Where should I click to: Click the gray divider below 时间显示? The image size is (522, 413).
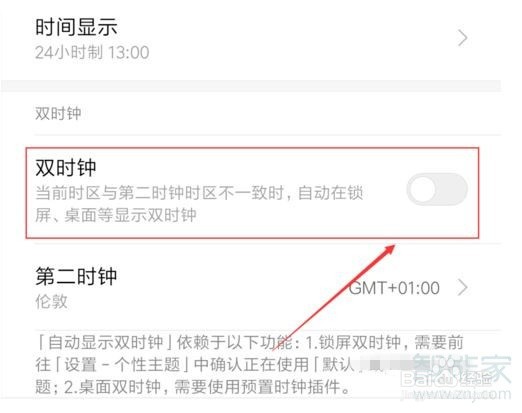251,85
